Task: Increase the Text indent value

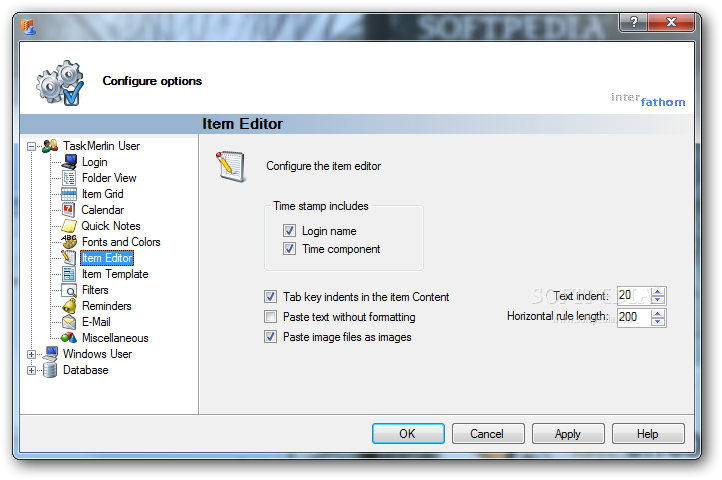Action: click(658, 292)
